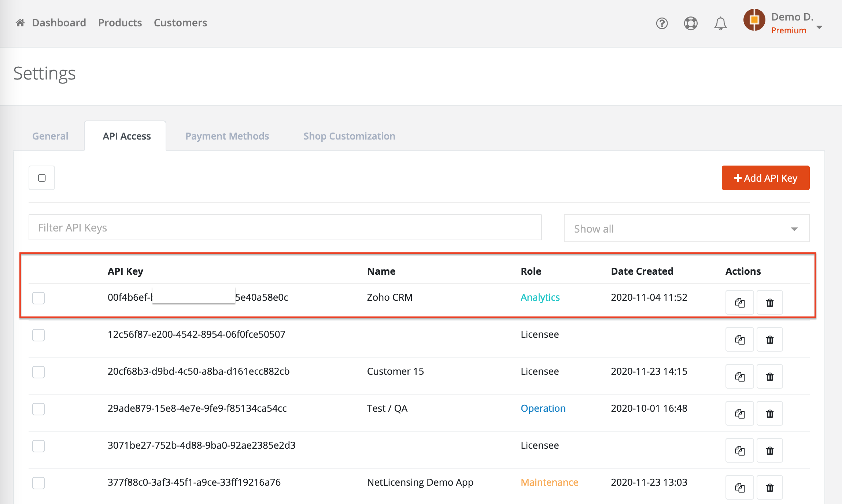Switch to the Payment Methods tab

pos(227,136)
